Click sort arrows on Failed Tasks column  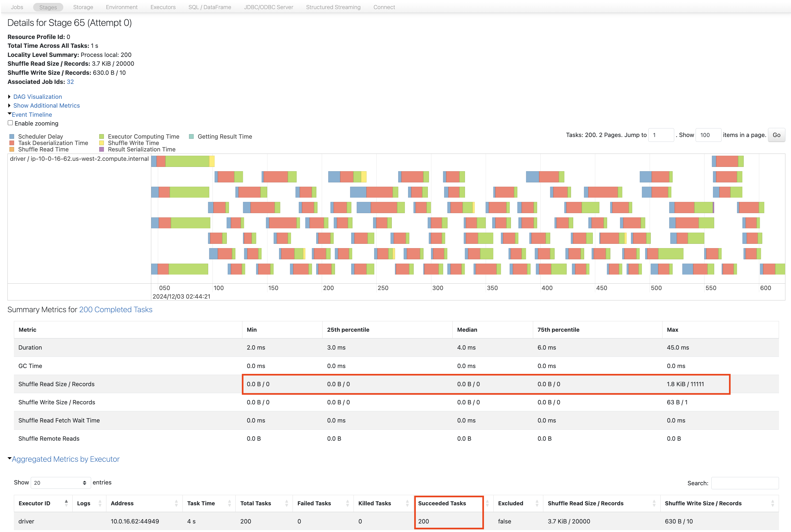point(347,503)
